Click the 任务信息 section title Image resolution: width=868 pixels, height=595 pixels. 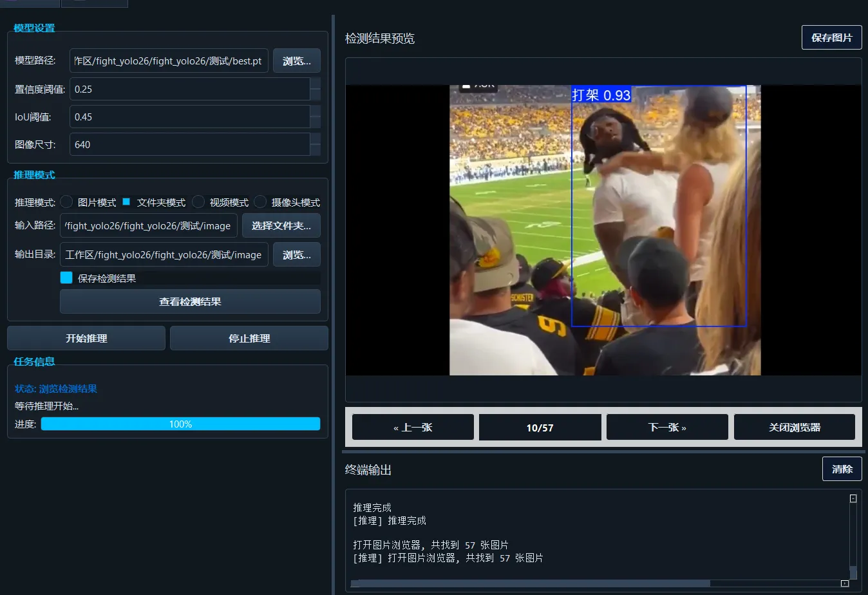[x=34, y=362]
